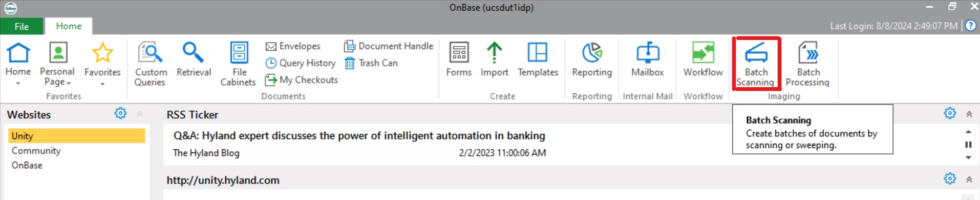Open the Batch Scanning tool
Screen dimensions: 980x200
click(x=756, y=64)
